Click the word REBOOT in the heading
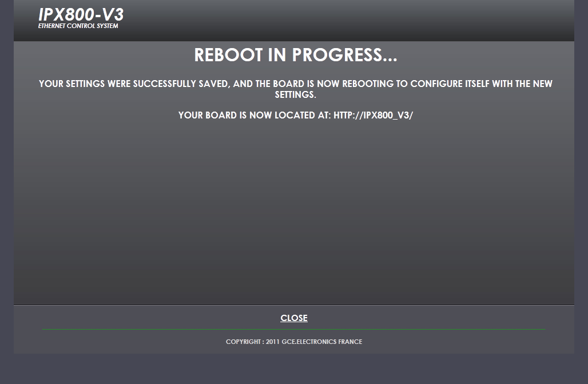 coord(228,55)
